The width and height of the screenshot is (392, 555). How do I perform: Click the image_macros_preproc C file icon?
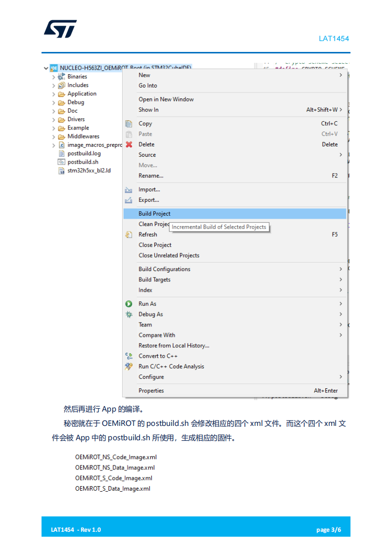[62, 145]
